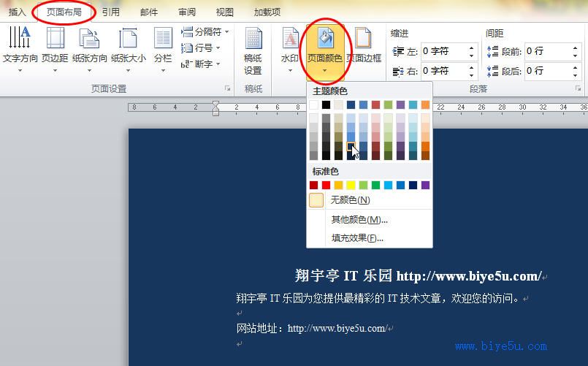The image size is (588, 366).
Task: Switch to the 视图 tab
Action: [225, 12]
